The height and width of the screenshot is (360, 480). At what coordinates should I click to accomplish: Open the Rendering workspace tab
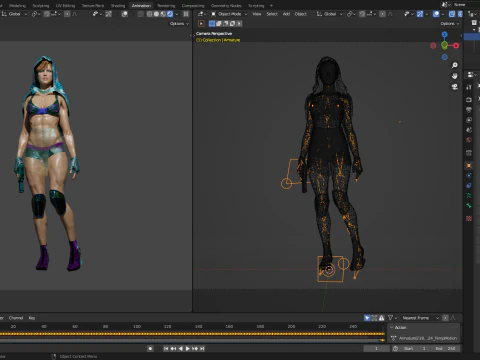pos(166,6)
